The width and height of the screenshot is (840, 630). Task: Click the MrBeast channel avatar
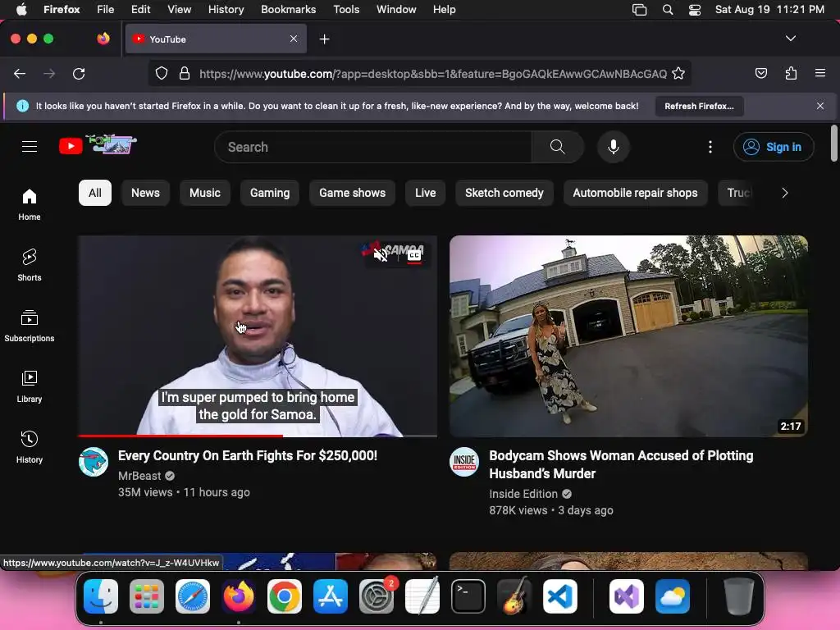click(x=94, y=462)
